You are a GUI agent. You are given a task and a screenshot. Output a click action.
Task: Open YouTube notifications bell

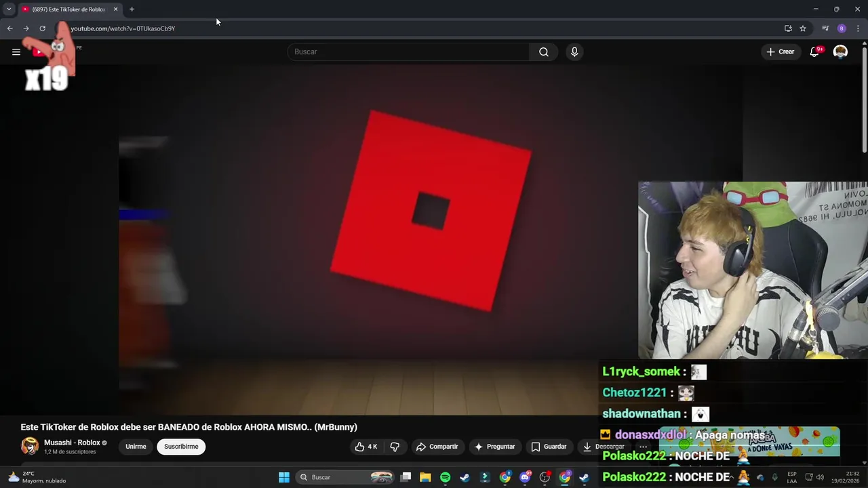tap(815, 52)
